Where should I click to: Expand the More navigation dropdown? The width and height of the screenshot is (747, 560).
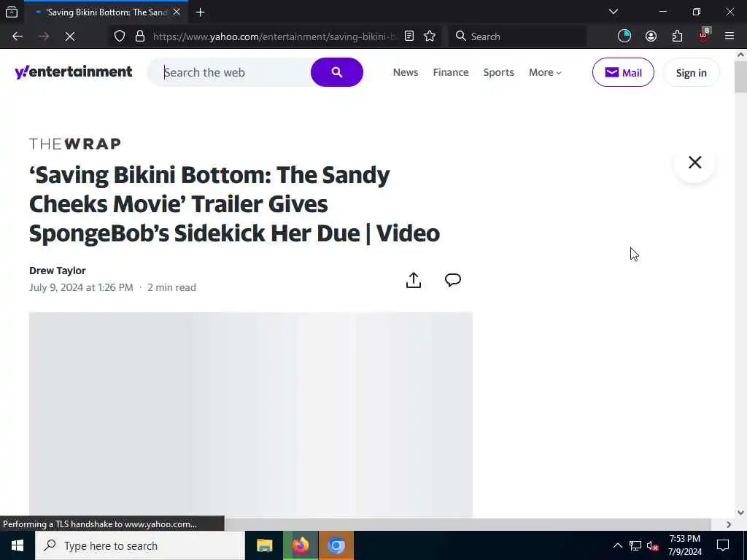point(545,72)
